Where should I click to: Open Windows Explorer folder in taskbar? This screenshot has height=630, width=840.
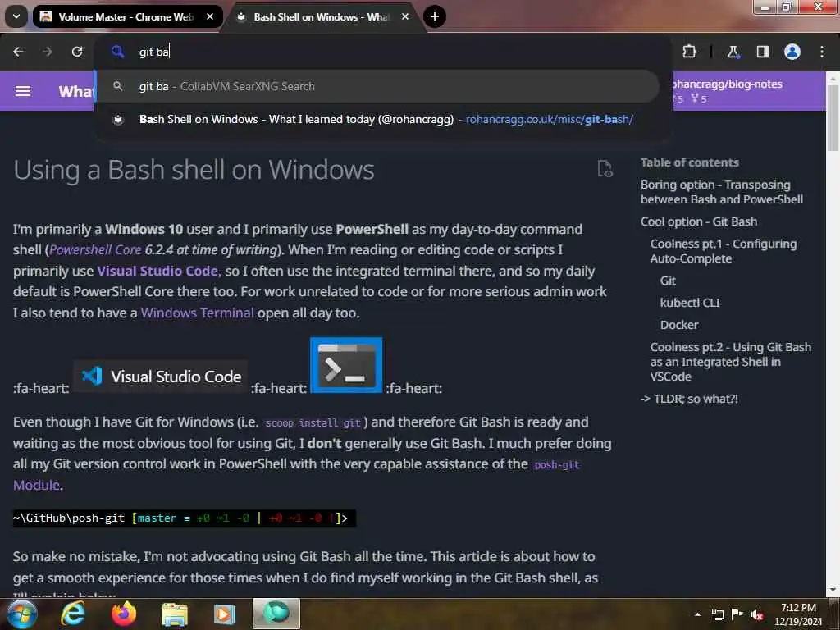click(x=175, y=614)
